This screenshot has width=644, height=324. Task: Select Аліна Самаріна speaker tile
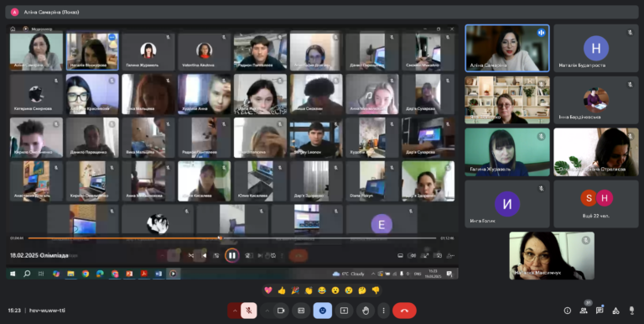point(507,48)
